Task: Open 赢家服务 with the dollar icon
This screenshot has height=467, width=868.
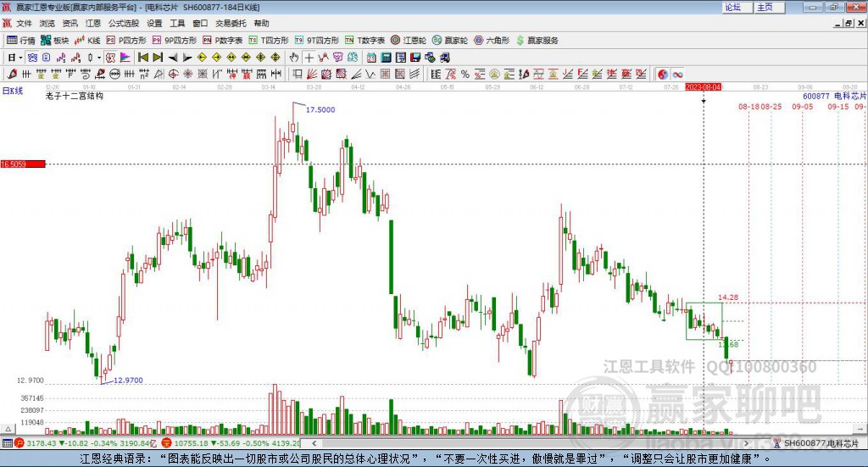Action: pyautogui.click(x=537, y=41)
